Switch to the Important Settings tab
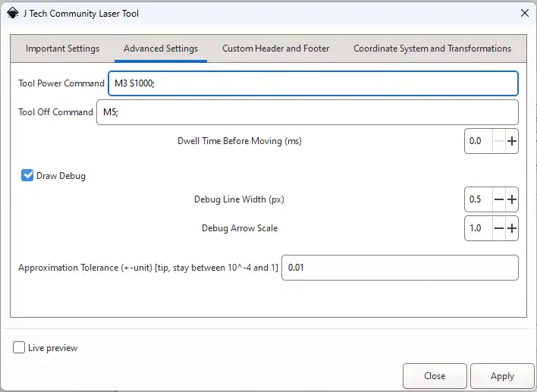The image size is (537, 392). coord(62,49)
